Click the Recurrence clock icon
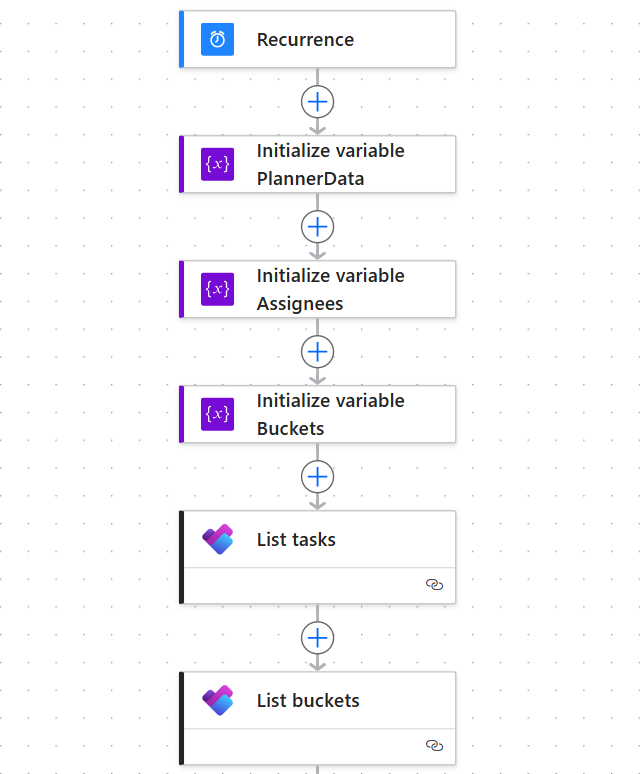This screenshot has width=640, height=774. pyautogui.click(x=217, y=40)
